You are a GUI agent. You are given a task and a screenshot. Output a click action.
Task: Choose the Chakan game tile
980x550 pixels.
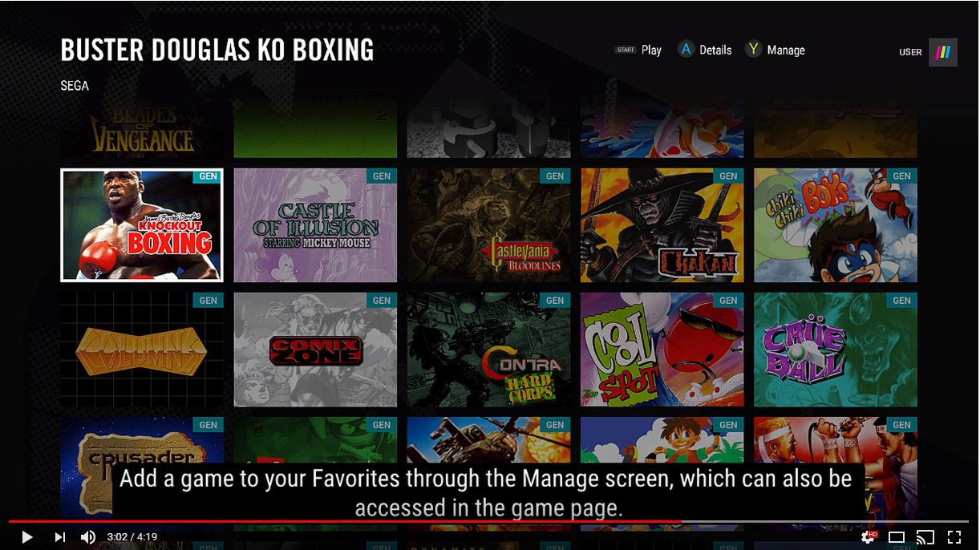(x=662, y=225)
